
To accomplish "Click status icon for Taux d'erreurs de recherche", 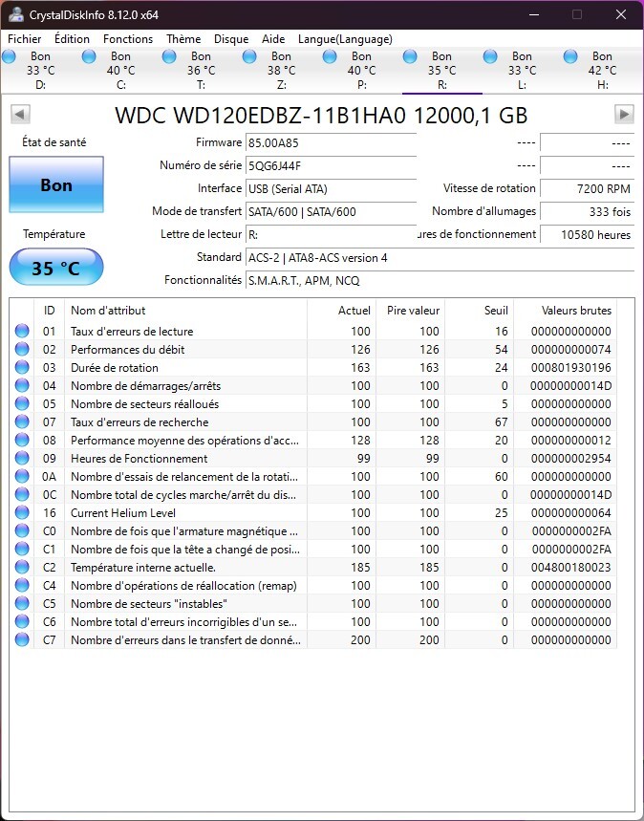I will pyautogui.click(x=22, y=422).
